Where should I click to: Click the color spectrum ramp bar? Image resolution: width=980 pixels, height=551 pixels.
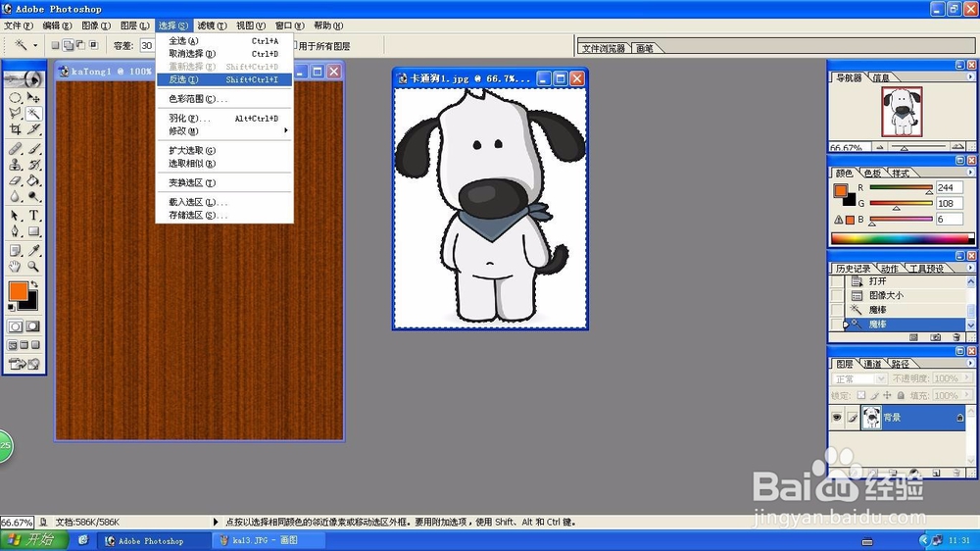pyautogui.click(x=902, y=238)
